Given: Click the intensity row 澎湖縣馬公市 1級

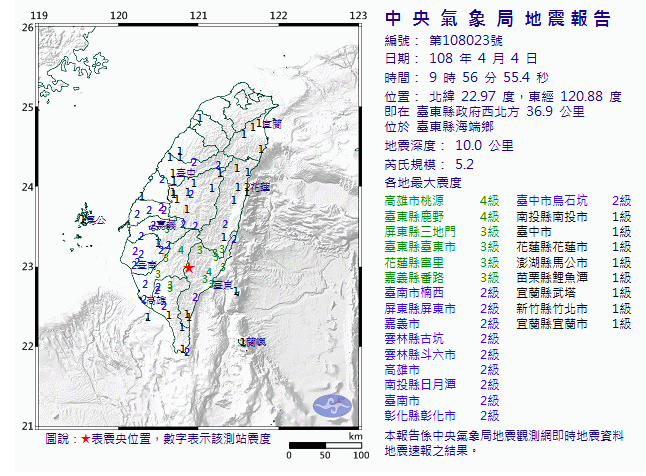Looking at the screenshot, I should coord(574,263).
